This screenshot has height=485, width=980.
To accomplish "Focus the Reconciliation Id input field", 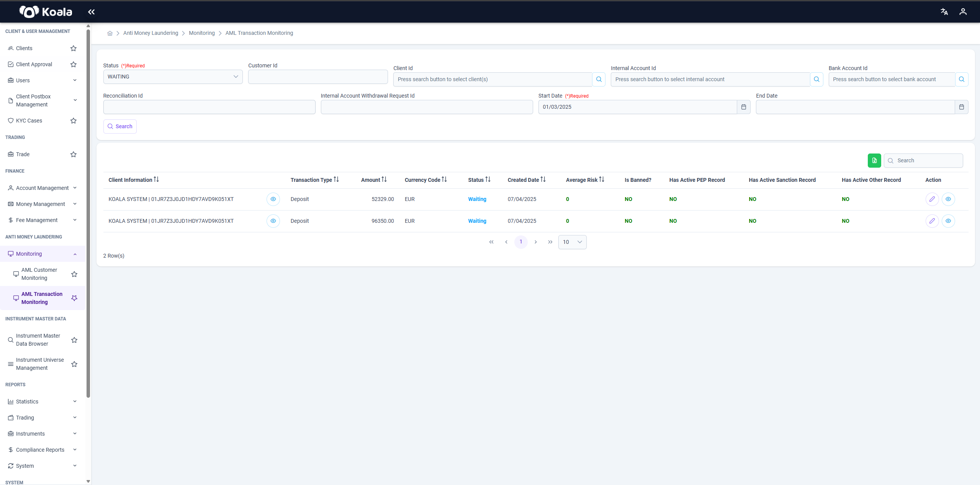I will pos(209,107).
